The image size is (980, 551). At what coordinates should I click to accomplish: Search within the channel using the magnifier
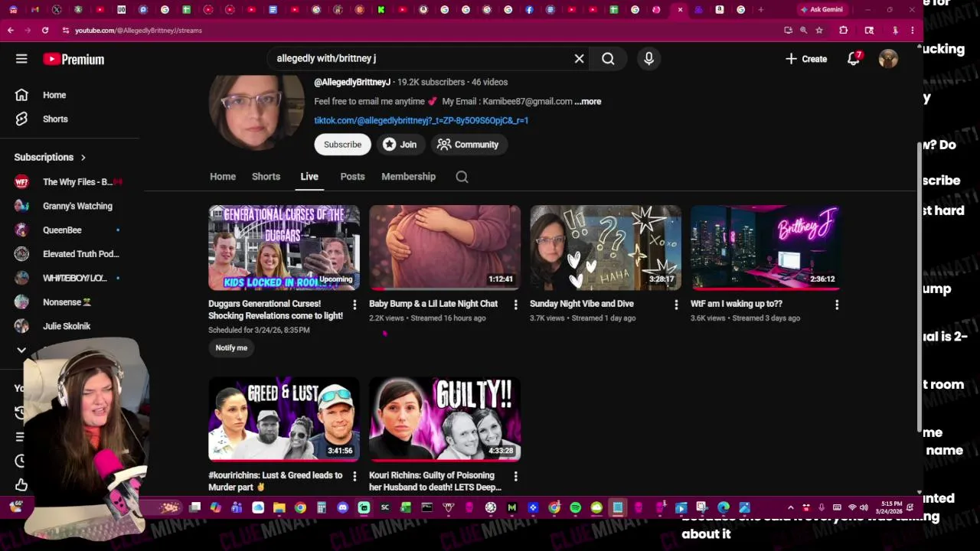point(462,177)
